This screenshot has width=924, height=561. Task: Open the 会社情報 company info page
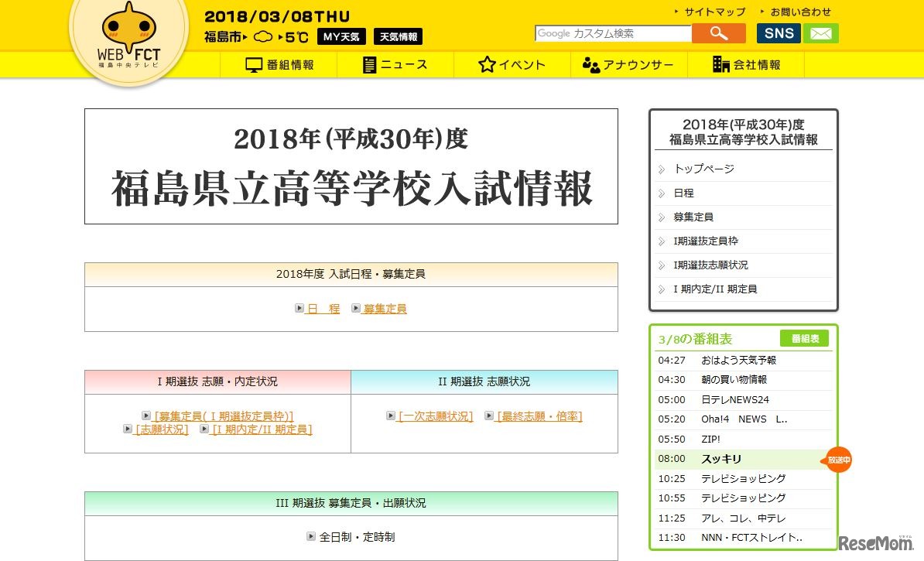pos(748,65)
